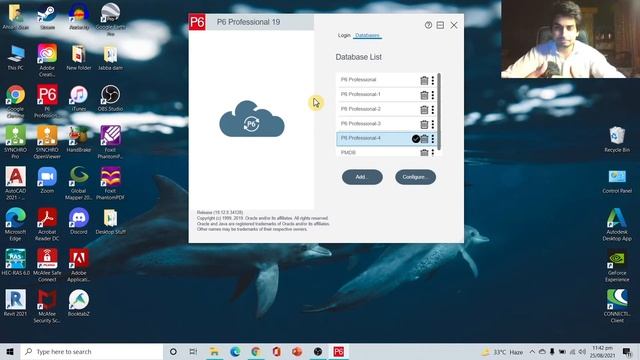Select the Microsoft Edge desktop icon

point(16,224)
